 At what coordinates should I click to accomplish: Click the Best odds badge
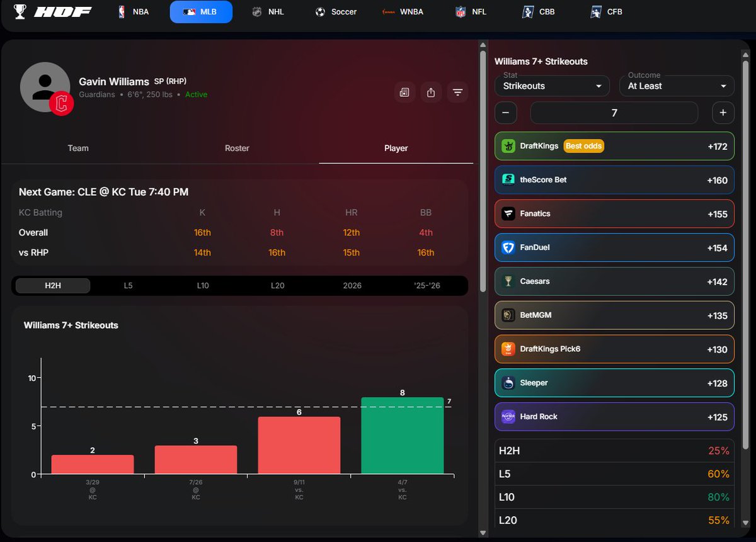pyautogui.click(x=583, y=146)
